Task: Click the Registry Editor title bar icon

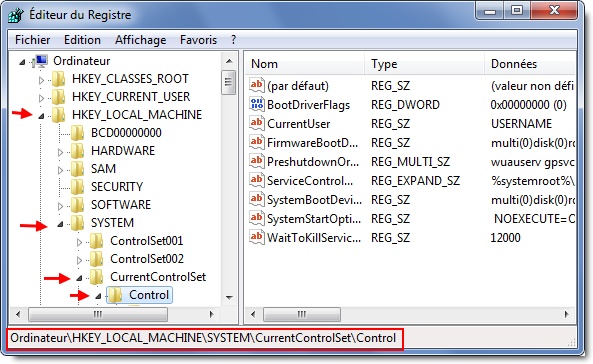Action: (16, 15)
